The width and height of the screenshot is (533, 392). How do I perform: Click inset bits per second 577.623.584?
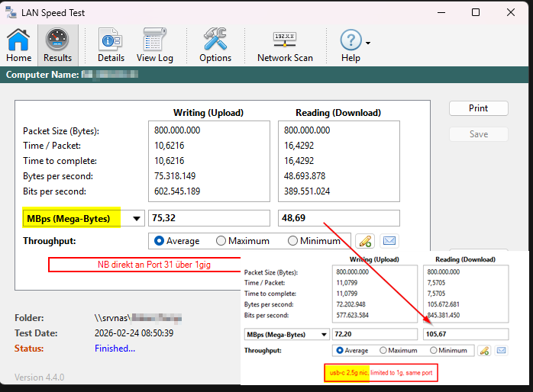point(352,315)
